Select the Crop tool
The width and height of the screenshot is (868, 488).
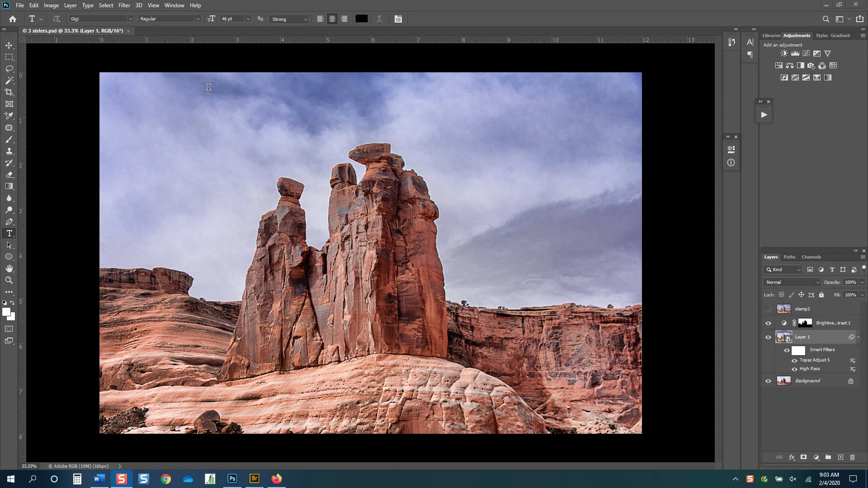9,92
